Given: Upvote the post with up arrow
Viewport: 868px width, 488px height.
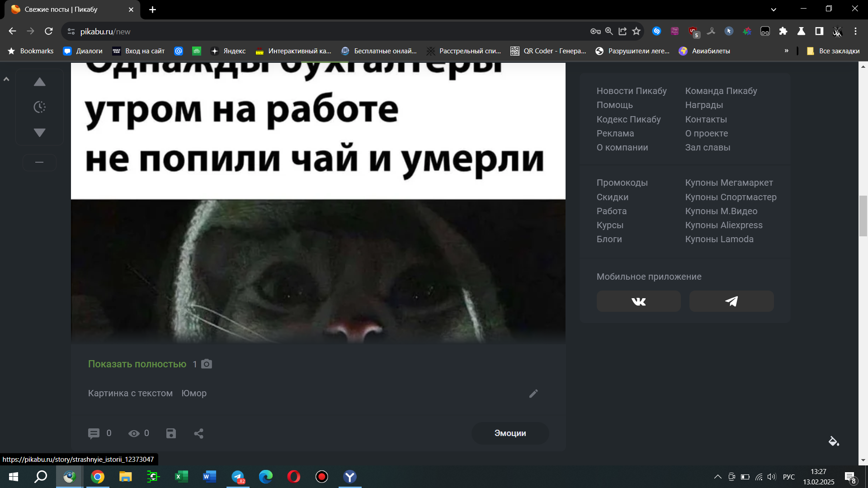Looking at the screenshot, I should [40, 82].
